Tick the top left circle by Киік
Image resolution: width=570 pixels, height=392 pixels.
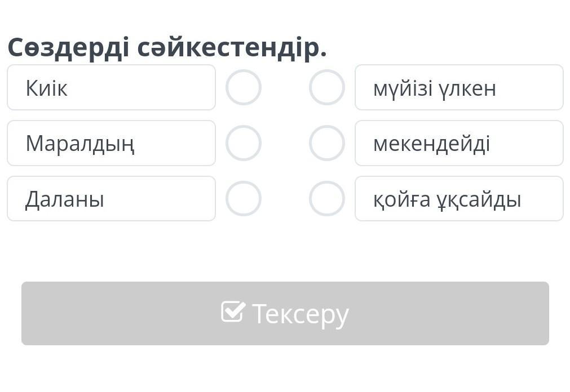(243, 87)
